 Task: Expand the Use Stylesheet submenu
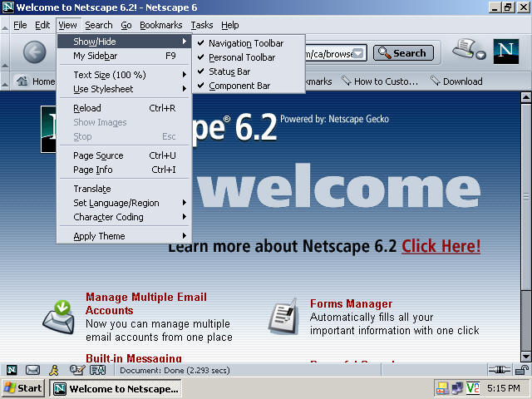tap(125, 89)
